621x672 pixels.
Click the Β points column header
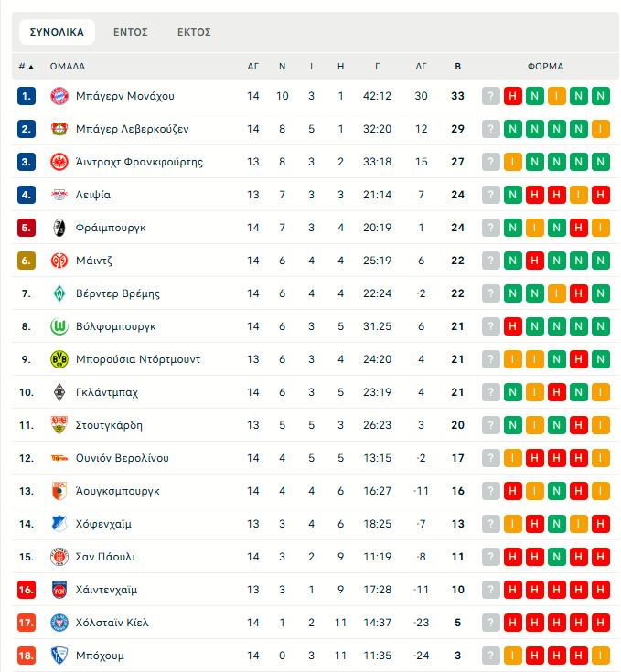point(458,67)
